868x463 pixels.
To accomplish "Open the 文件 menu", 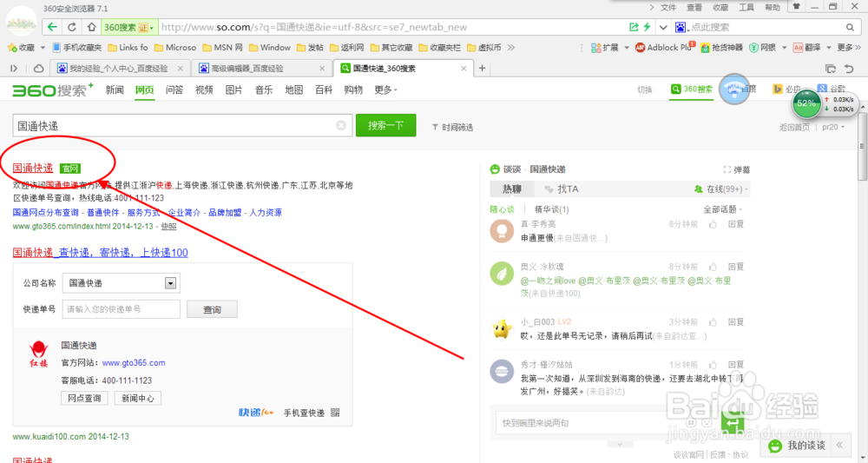I will (x=668, y=7).
